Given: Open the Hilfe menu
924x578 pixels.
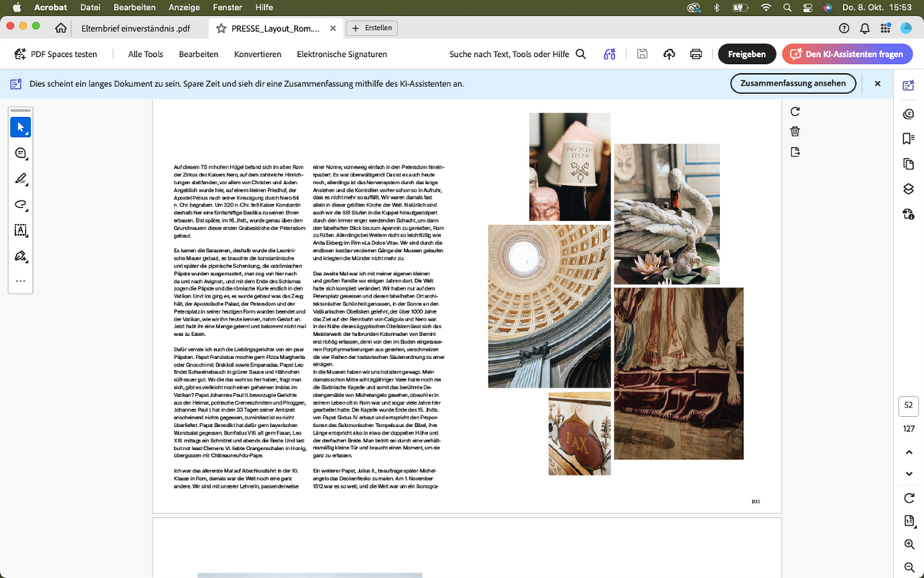Looking at the screenshot, I should click(x=263, y=7).
